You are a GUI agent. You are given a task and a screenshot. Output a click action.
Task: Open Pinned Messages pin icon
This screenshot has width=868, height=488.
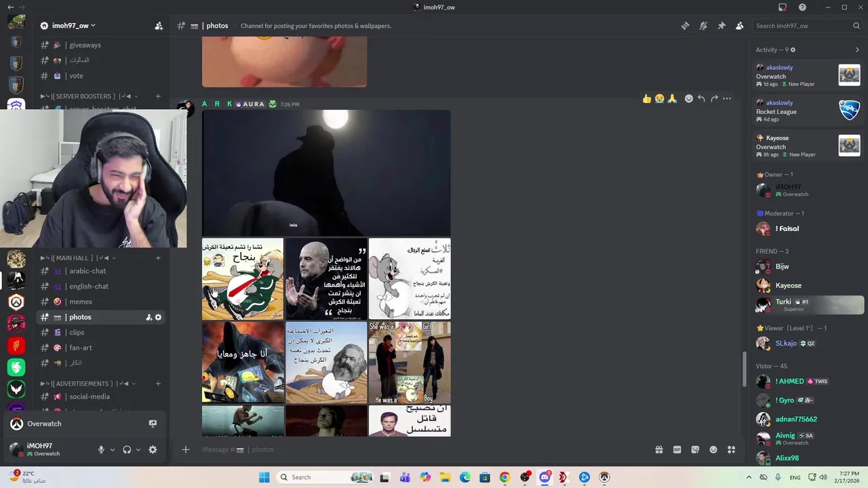[722, 26]
